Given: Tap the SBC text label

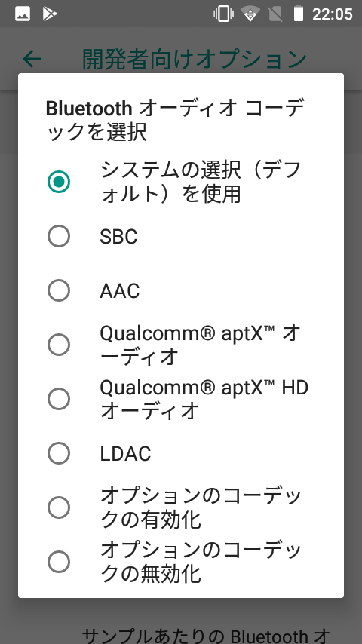Looking at the screenshot, I should (x=118, y=237).
